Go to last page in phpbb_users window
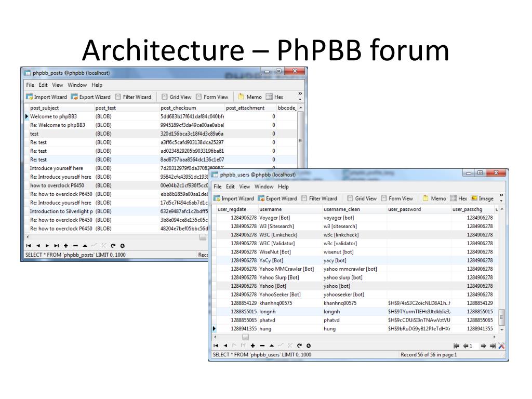The image size is (532, 399). pos(493,345)
